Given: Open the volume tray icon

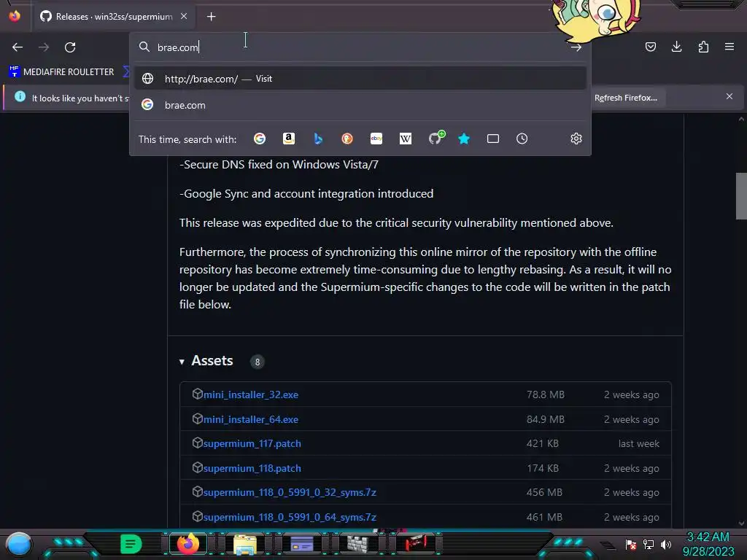Looking at the screenshot, I should 666,544.
